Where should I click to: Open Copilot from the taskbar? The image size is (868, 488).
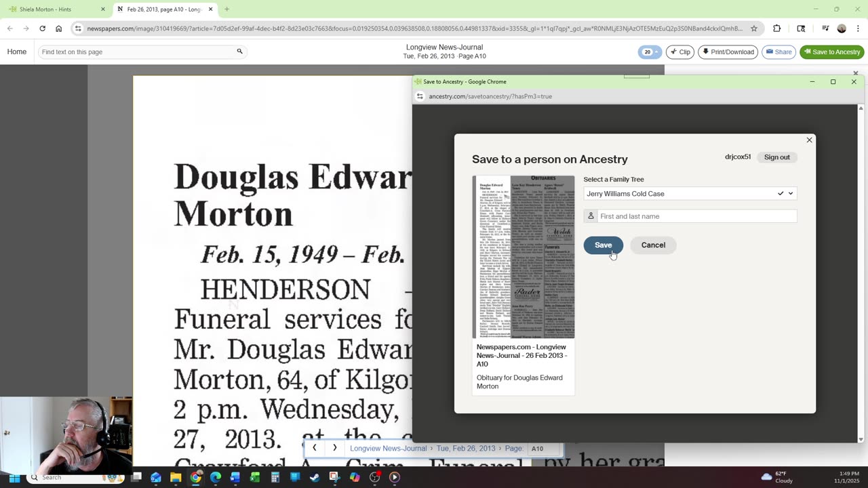click(355, 477)
